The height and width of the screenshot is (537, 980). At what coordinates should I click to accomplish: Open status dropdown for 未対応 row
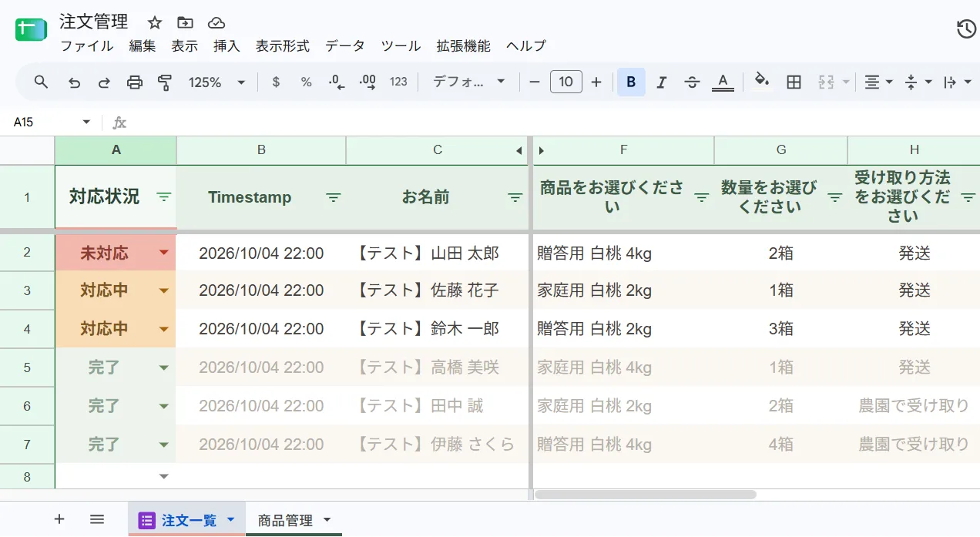point(163,253)
